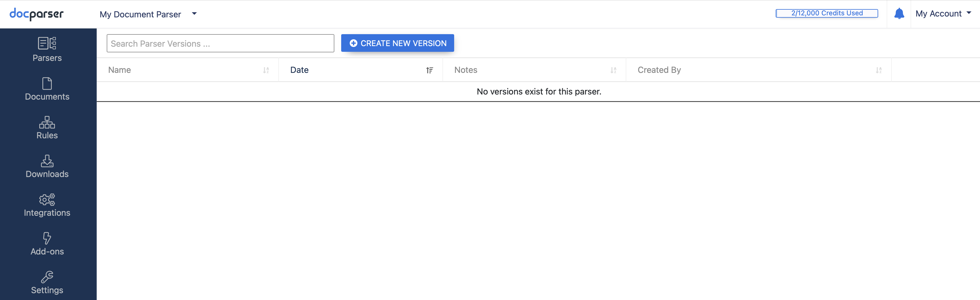Image resolution: width=980 pixels, height=300 pixels.
Task: Open the Parsers sidebar icon
Action: (47, 43)
